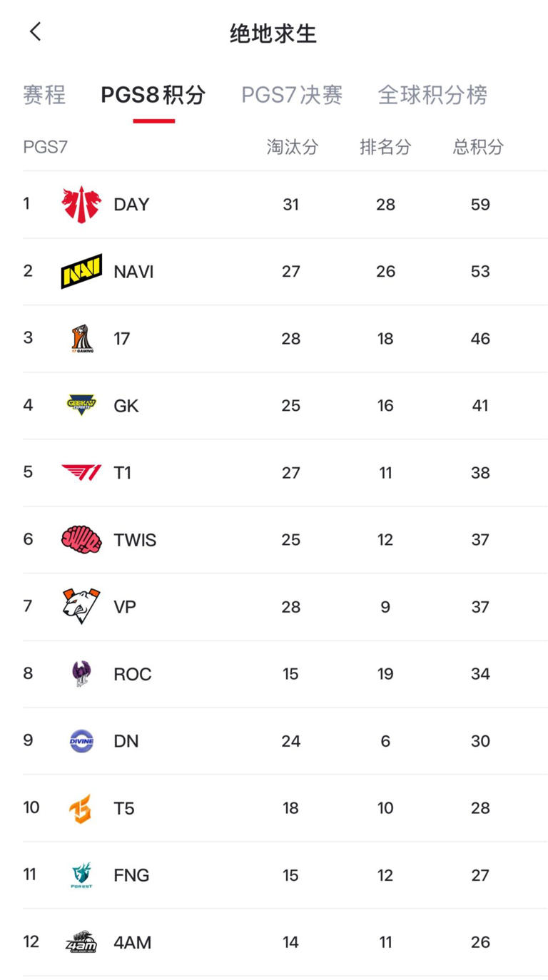Click the NAVI team logo
548x980 pixels.
[81, 272]
